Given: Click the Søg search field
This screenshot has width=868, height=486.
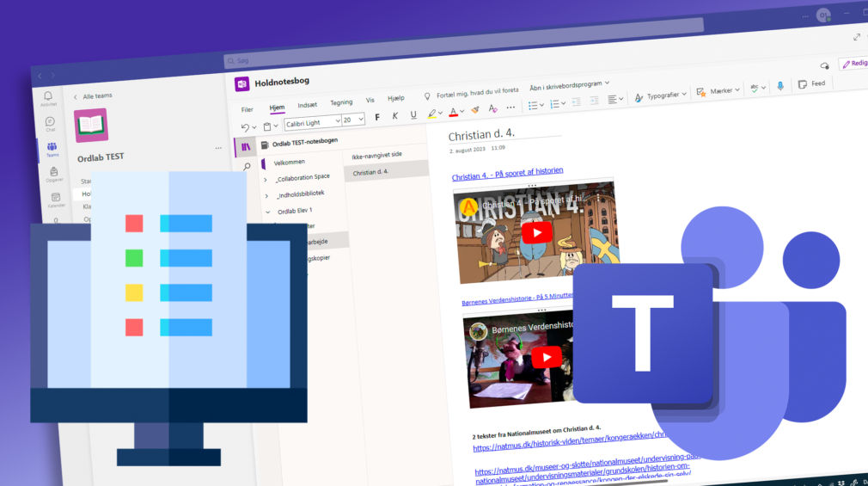Looking at the screenshot, I should pyautogui.click(x=464, y=43).
